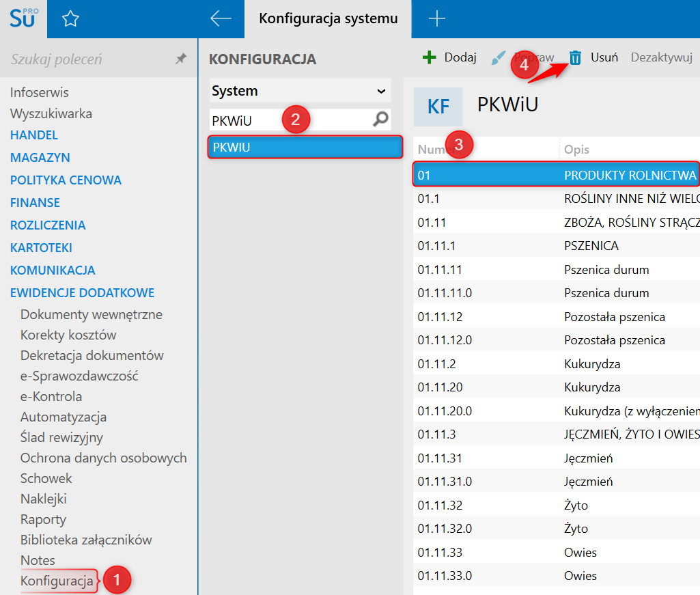The image size is (700, 595).
Task: Collapse the EWIDENCJE DODATKOWE section
Action: click(82, 292)
